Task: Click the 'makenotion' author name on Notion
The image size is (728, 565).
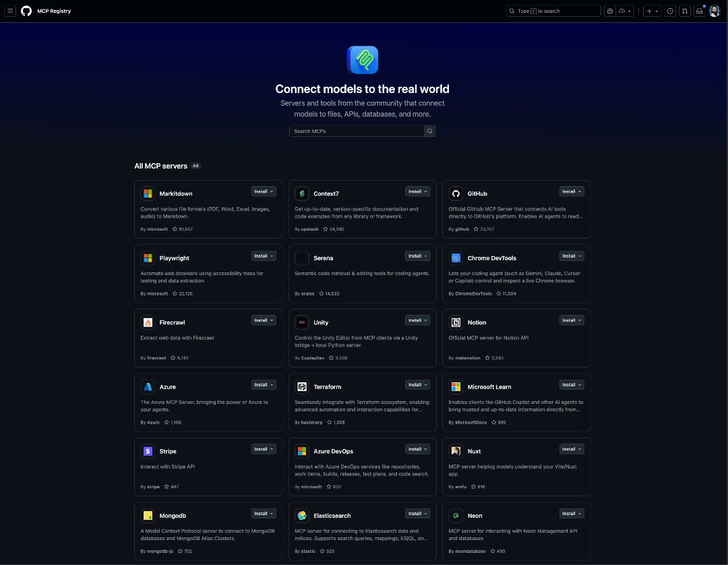Action: point(468,358)
